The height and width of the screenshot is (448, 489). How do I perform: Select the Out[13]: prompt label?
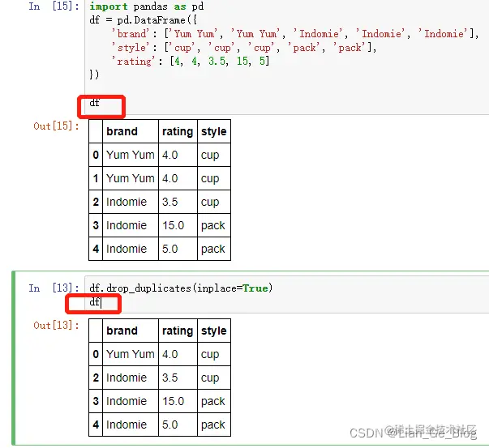56,326
